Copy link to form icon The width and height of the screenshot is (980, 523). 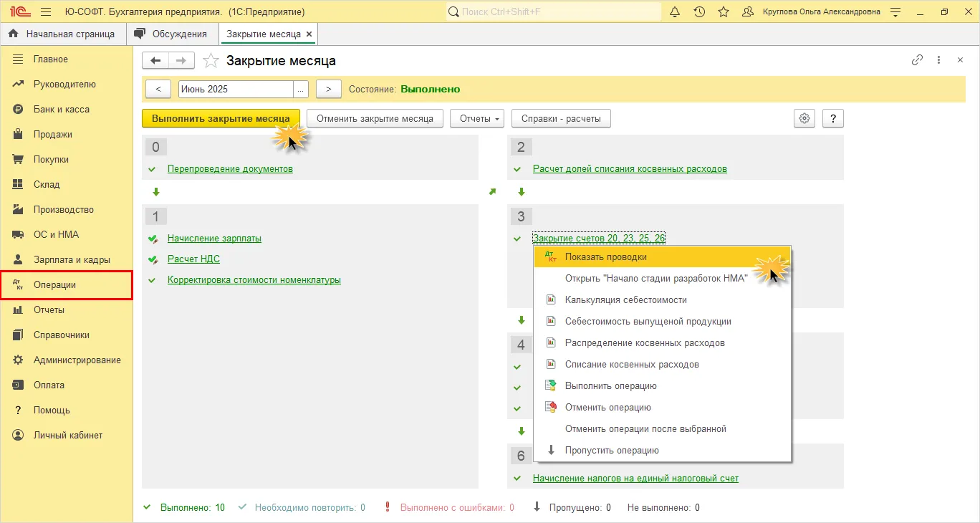tap(917, 60)
